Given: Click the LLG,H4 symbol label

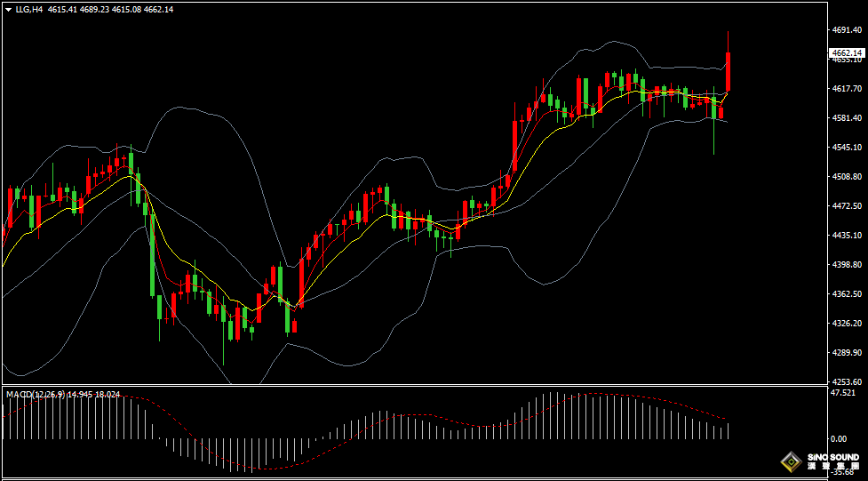Looking at the screenshot, I should coord(30,9).
